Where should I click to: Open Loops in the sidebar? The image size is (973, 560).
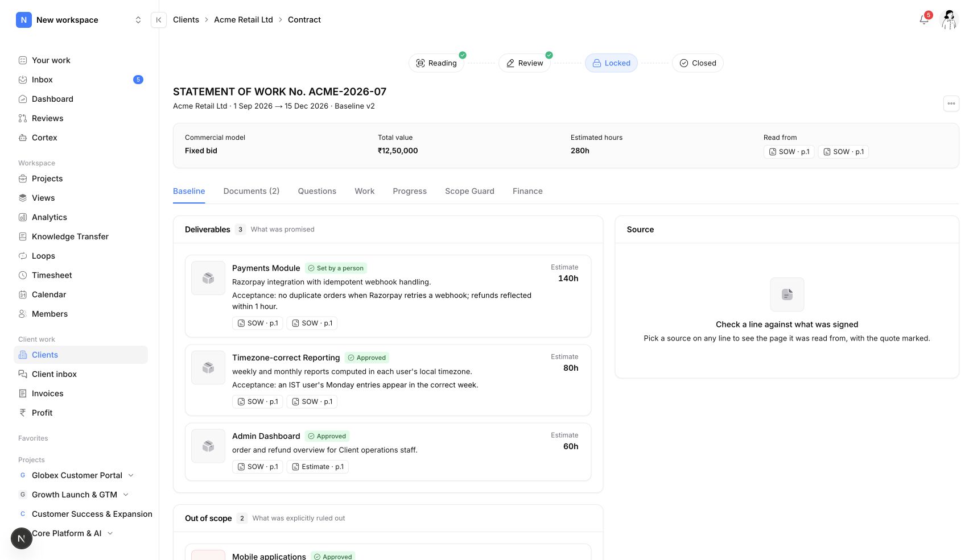coord(81,256)
